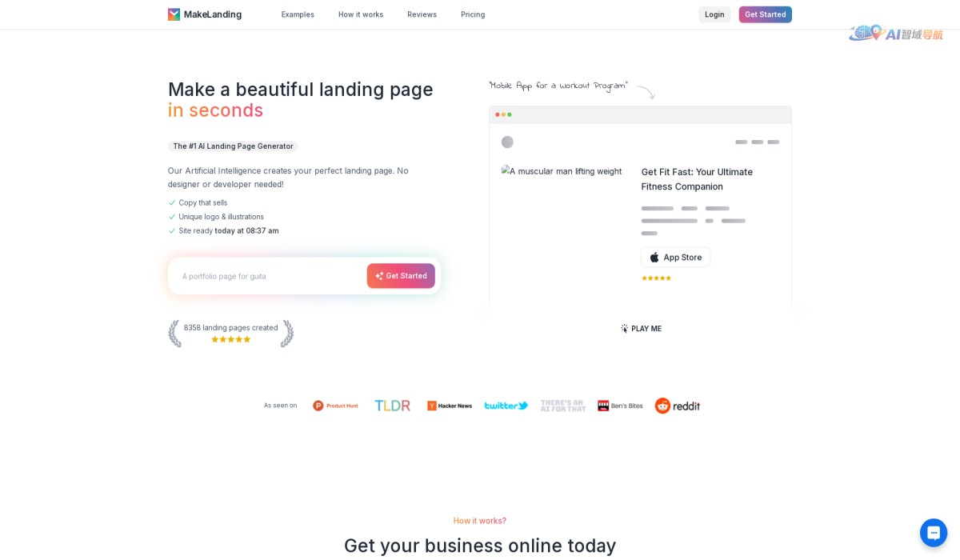Click the AI navigation watermark logo
The width and height of the screenshot is (960, 560).
tap(896, 34)
